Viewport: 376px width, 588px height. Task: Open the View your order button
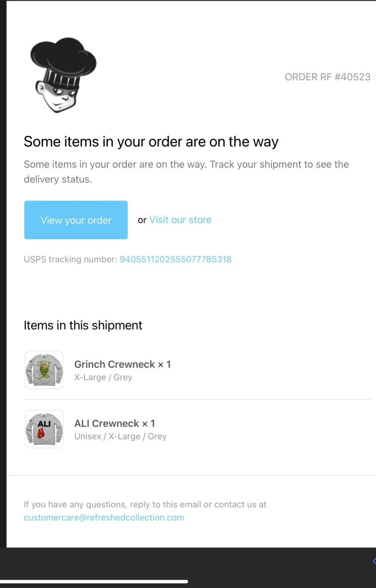tap(76, 220)
